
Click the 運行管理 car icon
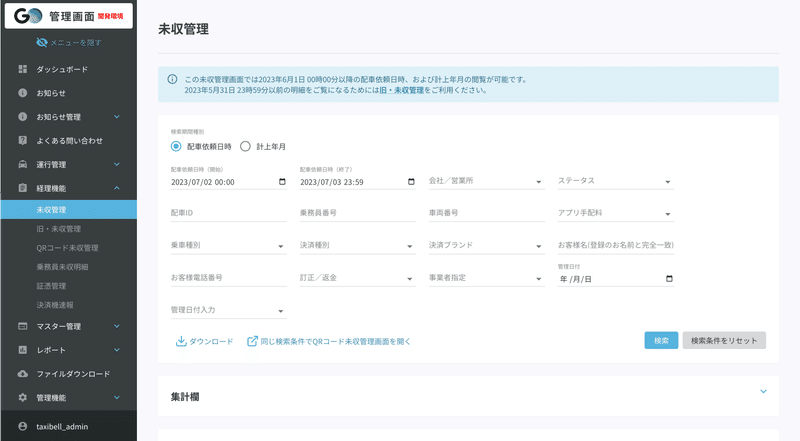[x=22, y=164]
